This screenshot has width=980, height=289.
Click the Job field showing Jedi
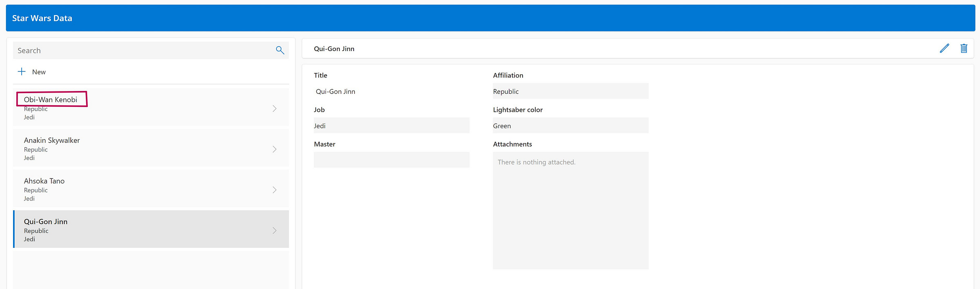pos(392,126)
